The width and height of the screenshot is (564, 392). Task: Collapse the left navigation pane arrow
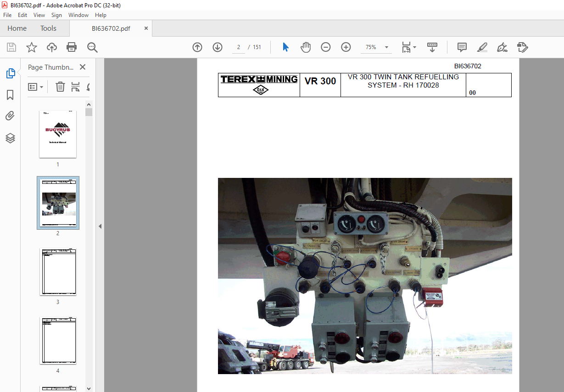pyautogui.click(x=100, y=226)
